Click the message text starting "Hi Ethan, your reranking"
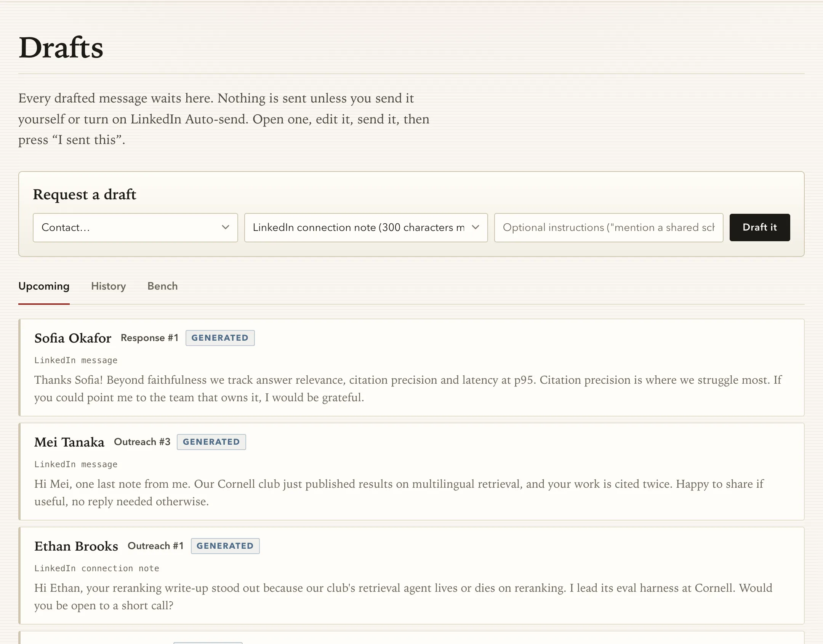Viewport: 823px width, 644px height. pyautogui.click(x=403, y=597)
